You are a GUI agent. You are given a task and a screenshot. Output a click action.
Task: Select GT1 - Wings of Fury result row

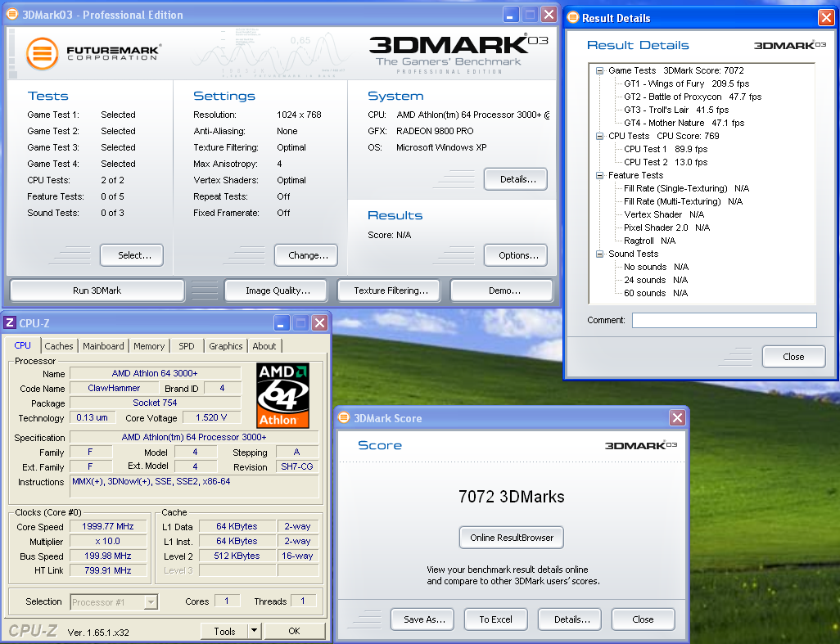(686, 83)
